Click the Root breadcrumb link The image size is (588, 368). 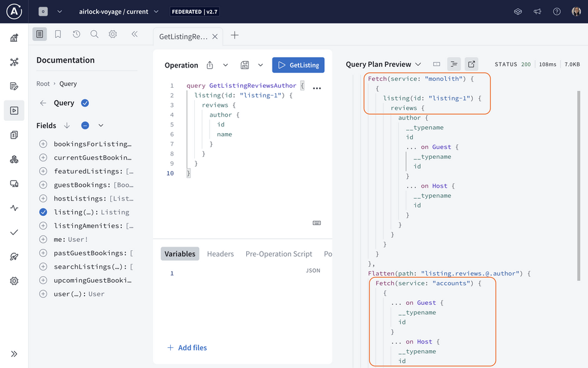click(x=43, y=83)
